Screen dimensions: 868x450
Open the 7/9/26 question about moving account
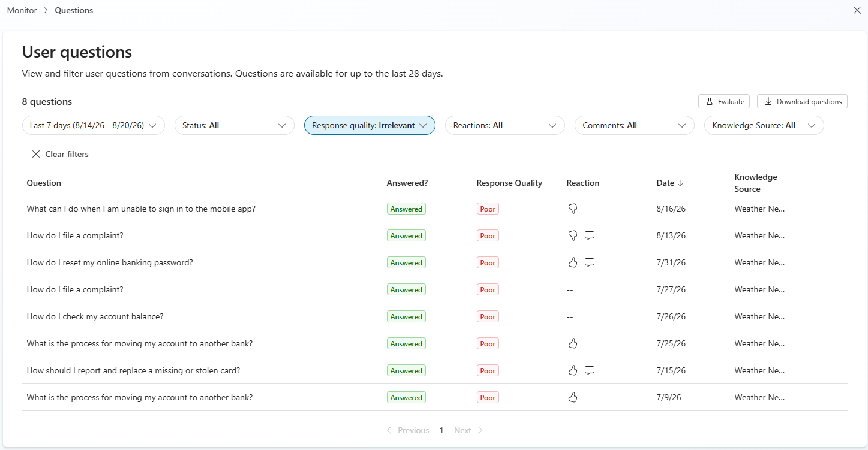tap(140, 397)
